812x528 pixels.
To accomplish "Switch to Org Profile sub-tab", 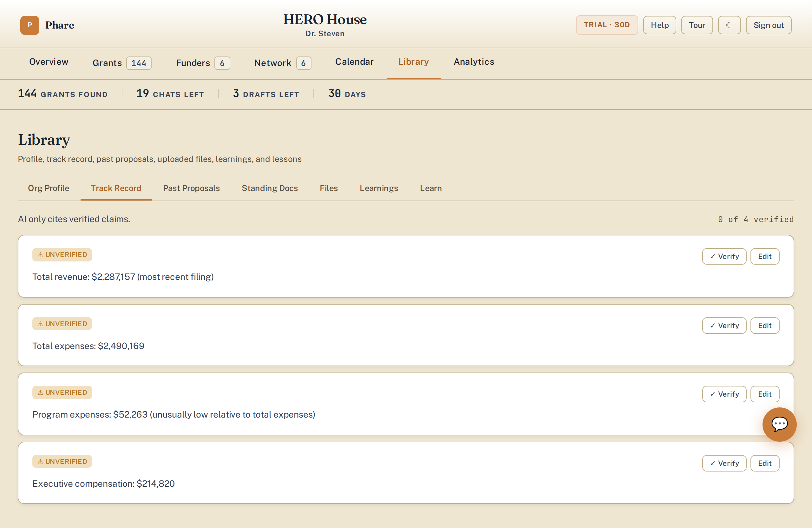I will pos(49,188).
